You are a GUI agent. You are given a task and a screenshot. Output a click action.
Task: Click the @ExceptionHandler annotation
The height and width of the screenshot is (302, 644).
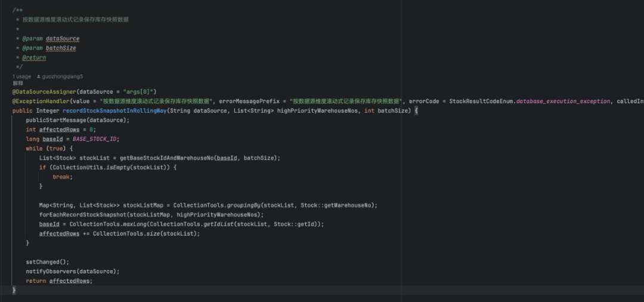coord(41,101)
